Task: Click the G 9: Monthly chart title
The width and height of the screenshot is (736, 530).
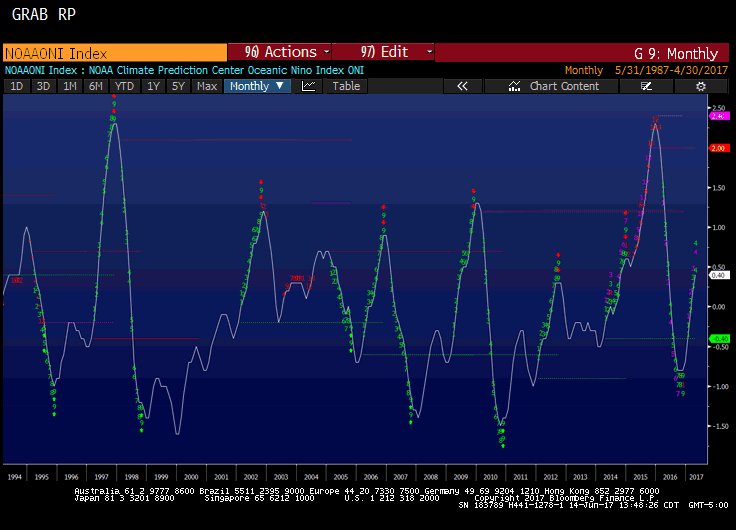Action: click(675, 54)
